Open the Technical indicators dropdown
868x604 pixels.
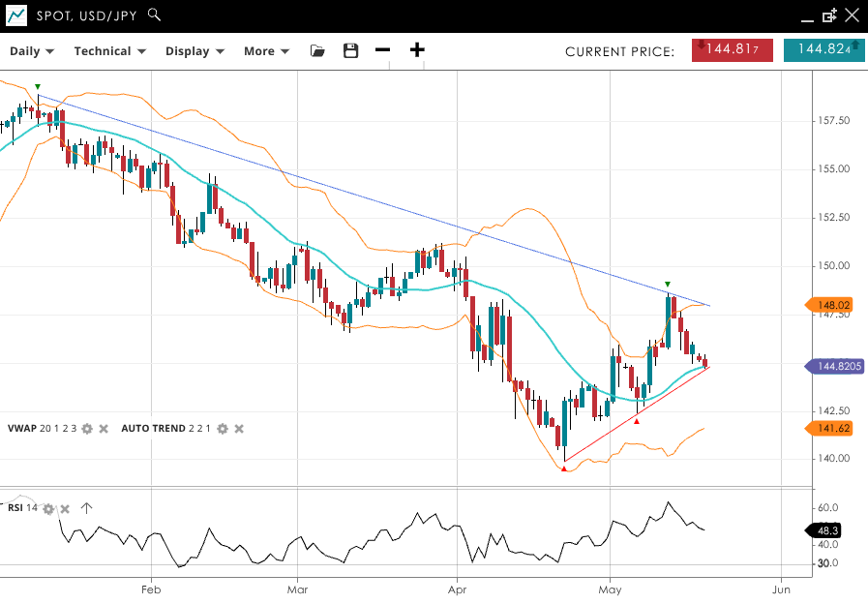click(109, 51)
